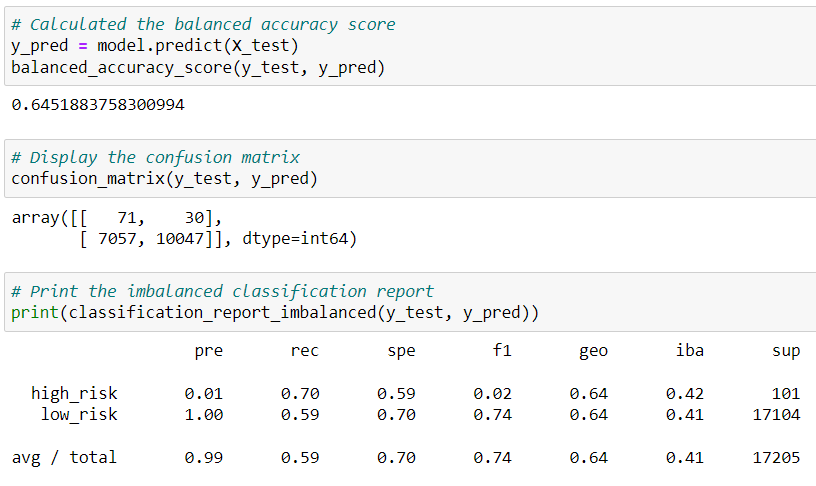Select the array value 7057

click(x=117, y=239)
